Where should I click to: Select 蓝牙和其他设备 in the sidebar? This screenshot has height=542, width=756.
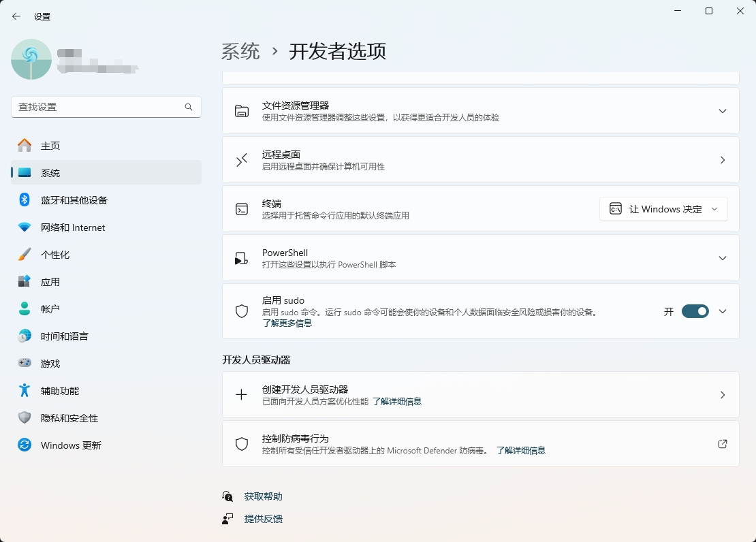[106, 200]
